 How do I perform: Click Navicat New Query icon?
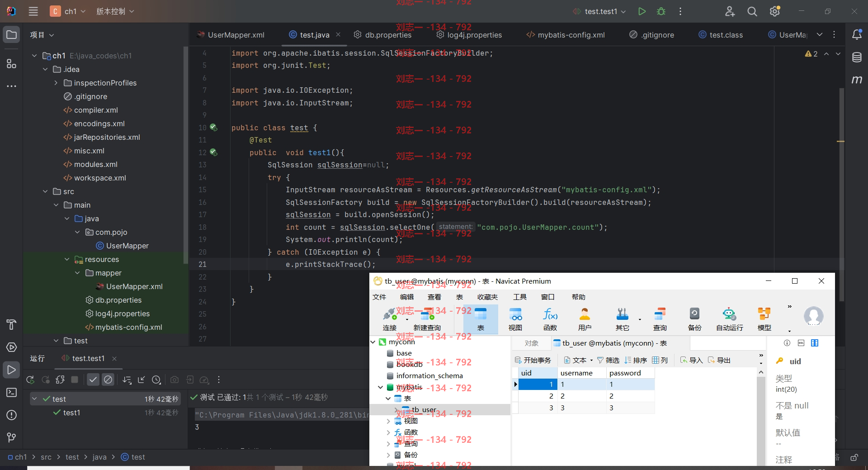click(427, 319)
